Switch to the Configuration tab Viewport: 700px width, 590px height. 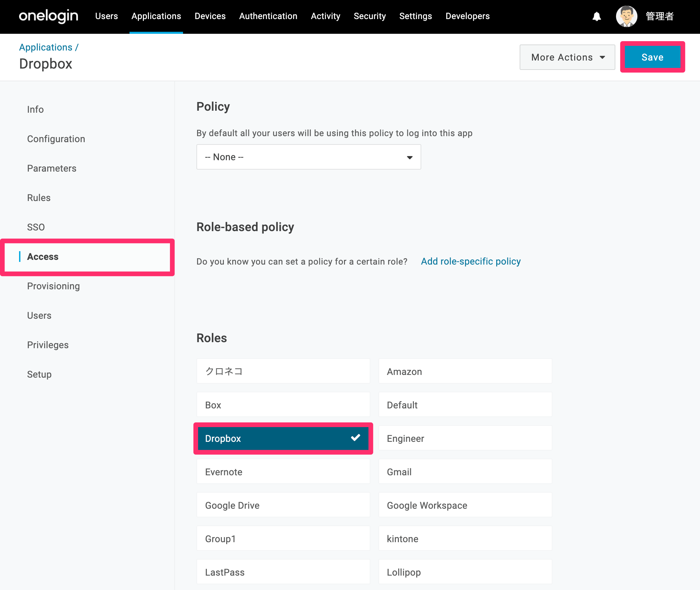[56, 139]
